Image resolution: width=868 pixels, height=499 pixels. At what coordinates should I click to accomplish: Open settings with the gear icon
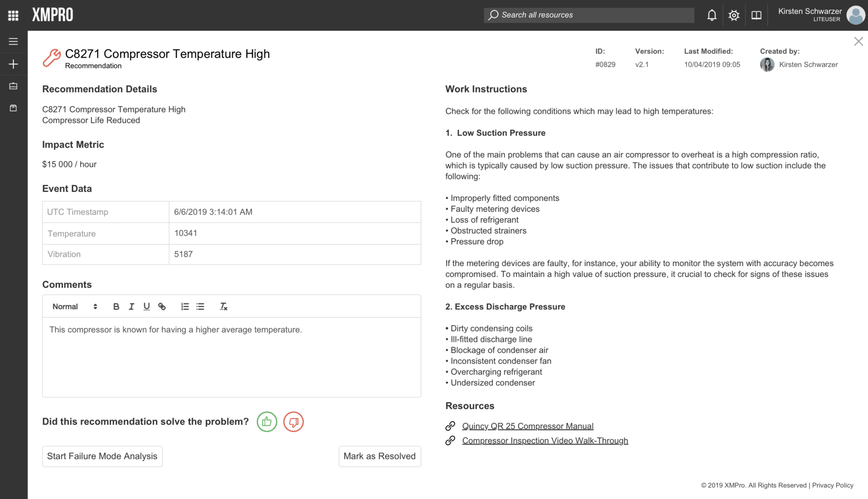[733, 15]
